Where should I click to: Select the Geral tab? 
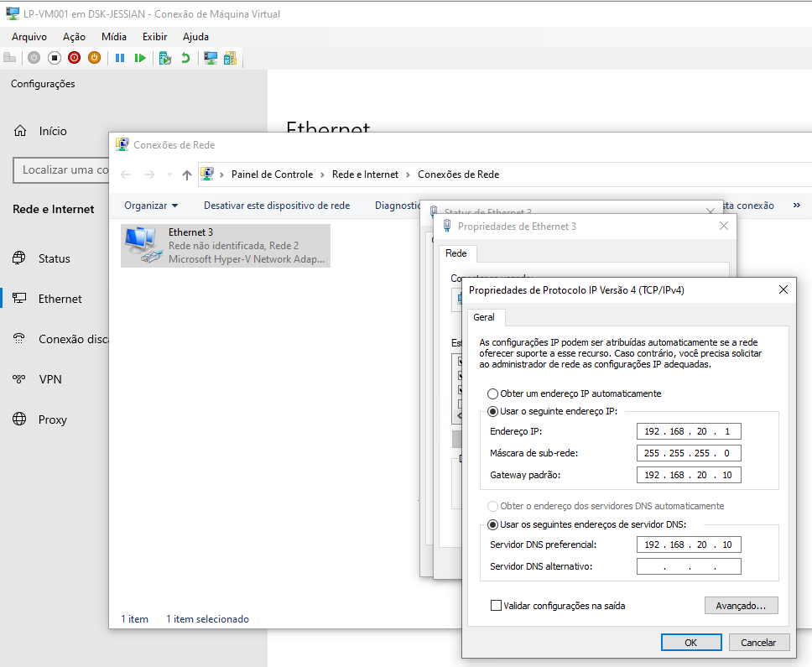[x=484, y=317]
